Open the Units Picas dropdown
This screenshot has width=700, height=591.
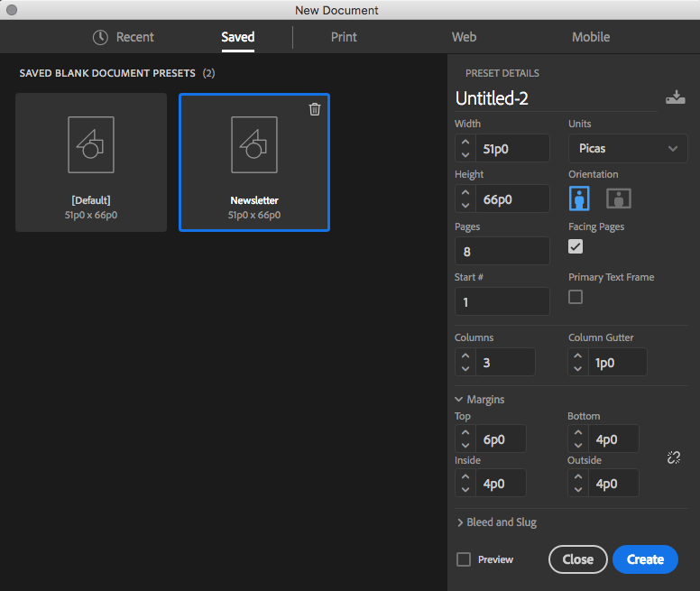pos(628,148)
